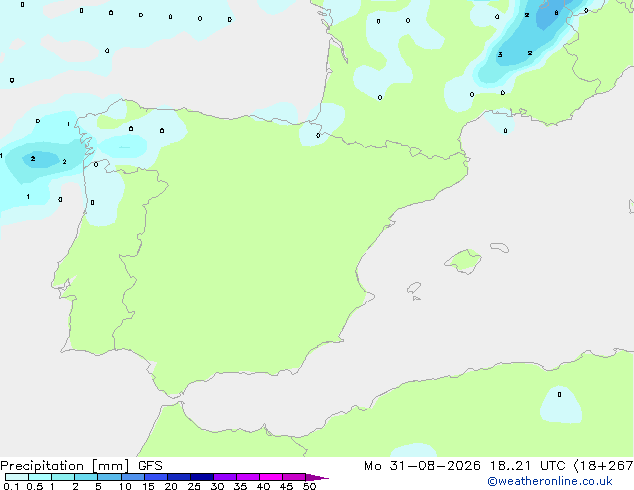
Task: Click the purple arrow at the legend's end
Action: pyautogui.click(x=317, y=477)
